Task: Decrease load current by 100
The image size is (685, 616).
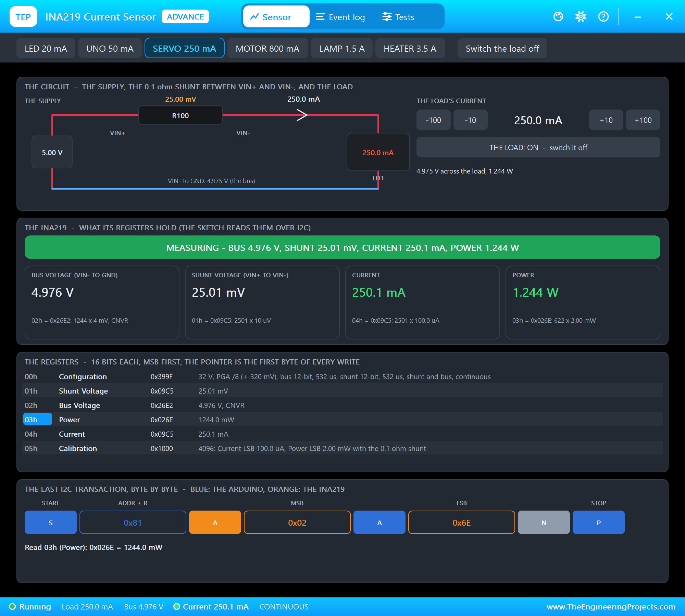Action: (434, 120)
